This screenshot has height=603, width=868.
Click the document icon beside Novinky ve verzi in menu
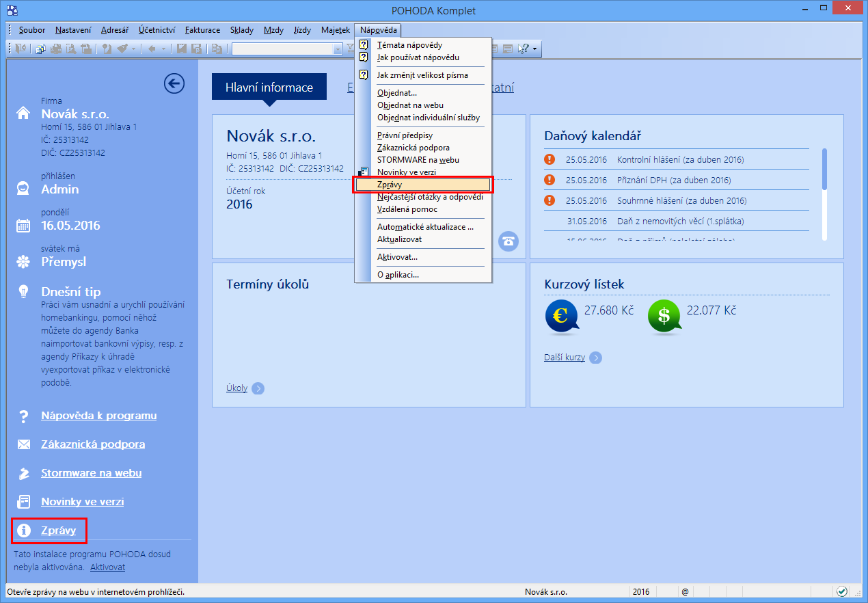point(364,172)
